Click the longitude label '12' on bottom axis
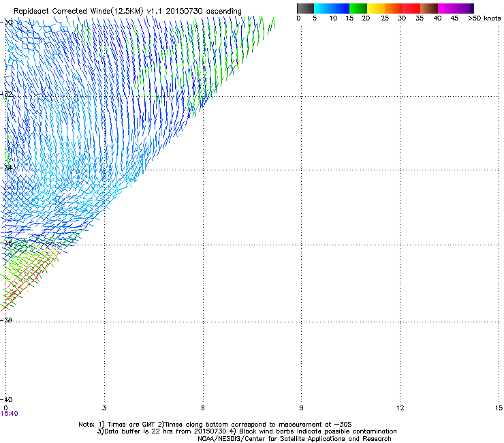Screen dimensions: 504x443 400,408
